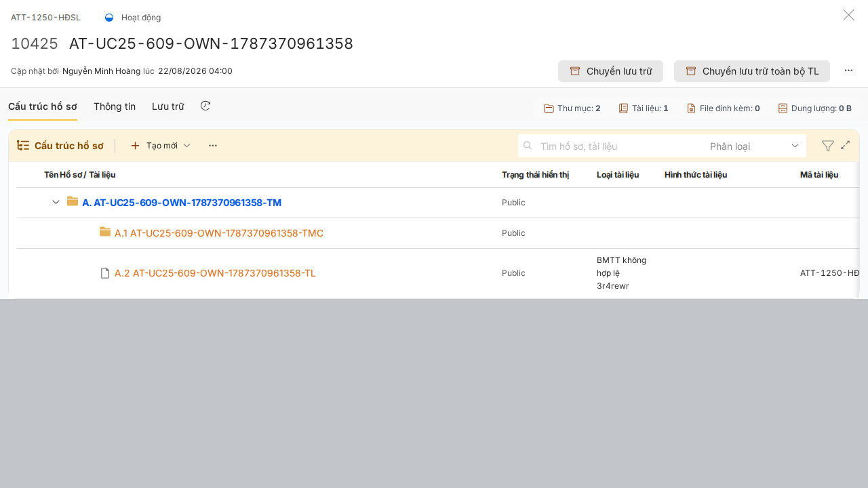
Task: Open the Tạo mới dropdown
Action: coord(160,146)
